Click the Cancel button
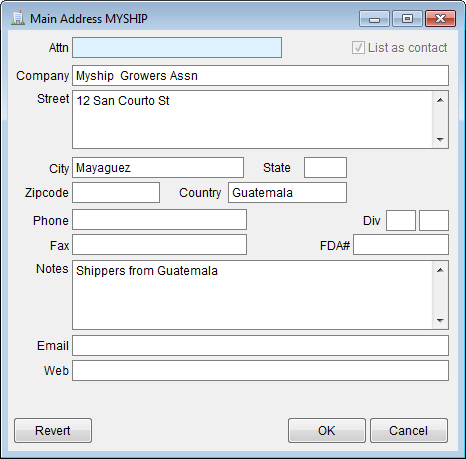The width and height of the screenshot is (466, 459). click(409, 431)
